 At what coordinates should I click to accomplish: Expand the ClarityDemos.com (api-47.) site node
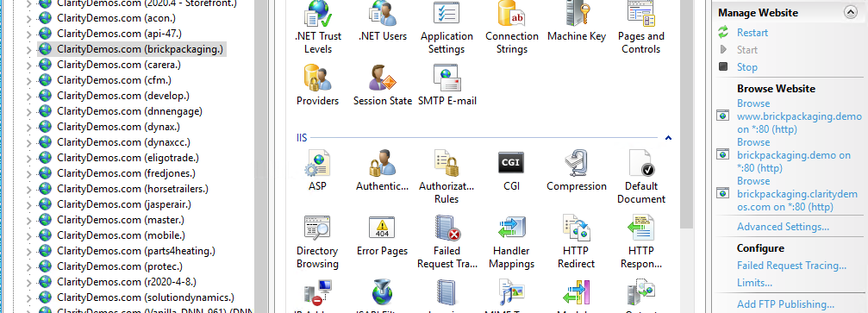coord(28,34)
